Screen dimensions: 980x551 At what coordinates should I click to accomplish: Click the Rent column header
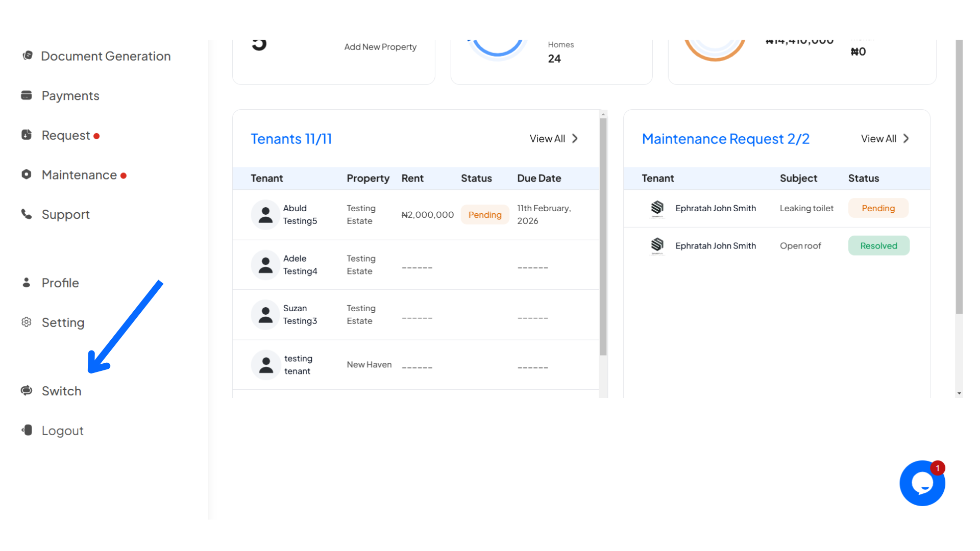(412, 178)
